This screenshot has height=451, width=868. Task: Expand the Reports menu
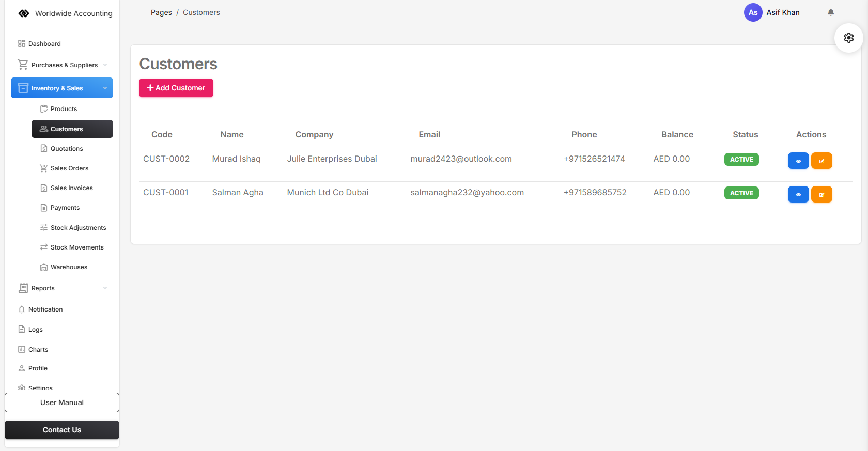[62, 288]
